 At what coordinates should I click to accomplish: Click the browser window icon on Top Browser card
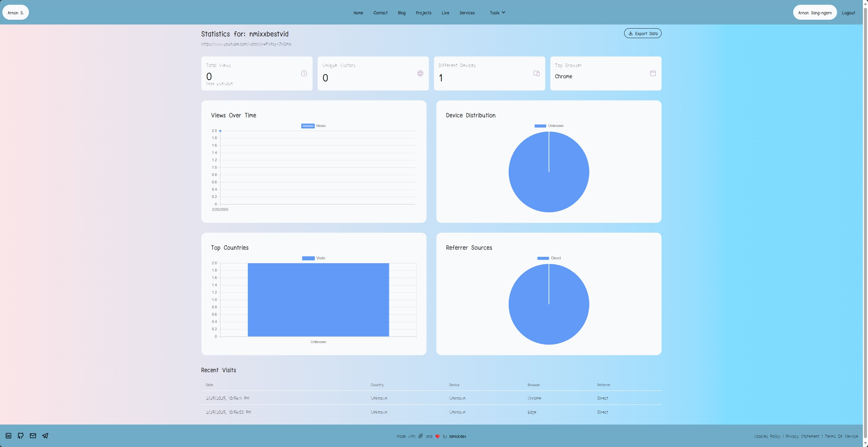[x=653, y=73]
